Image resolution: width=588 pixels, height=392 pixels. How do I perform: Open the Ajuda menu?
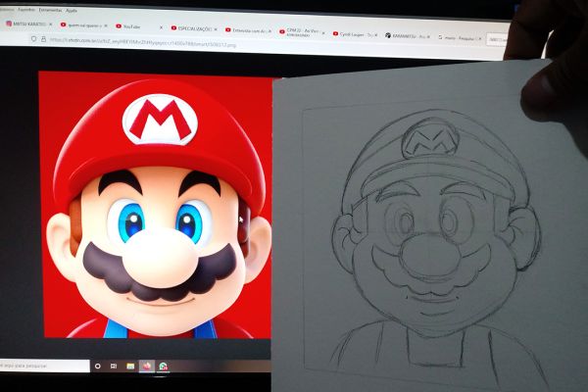[x=70, y=9]
